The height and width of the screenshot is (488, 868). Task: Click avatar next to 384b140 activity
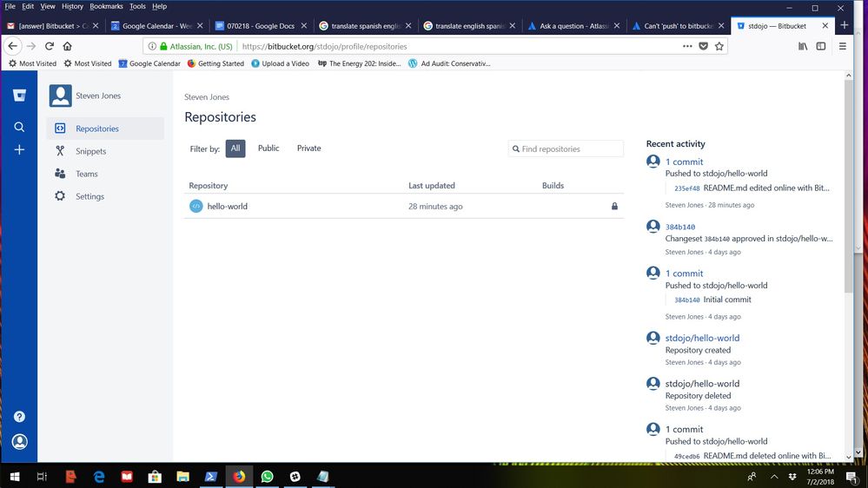click(653, 227)
